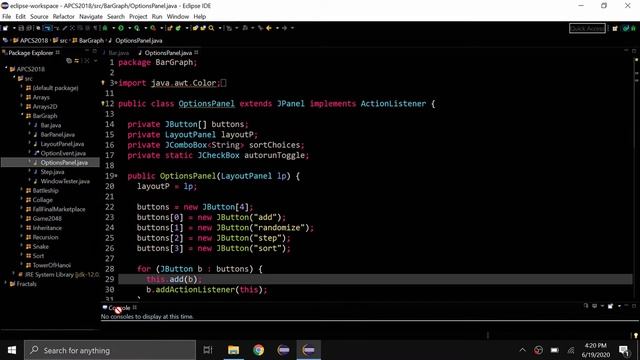Click the New file toolbar icon
This screenshot has height=360, width=640.
5,28
